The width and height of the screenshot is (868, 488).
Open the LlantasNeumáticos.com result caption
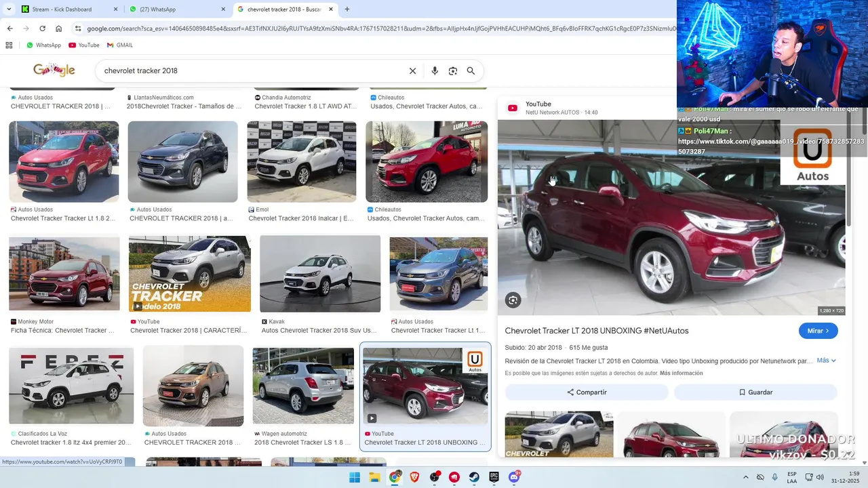pos(184,102)
